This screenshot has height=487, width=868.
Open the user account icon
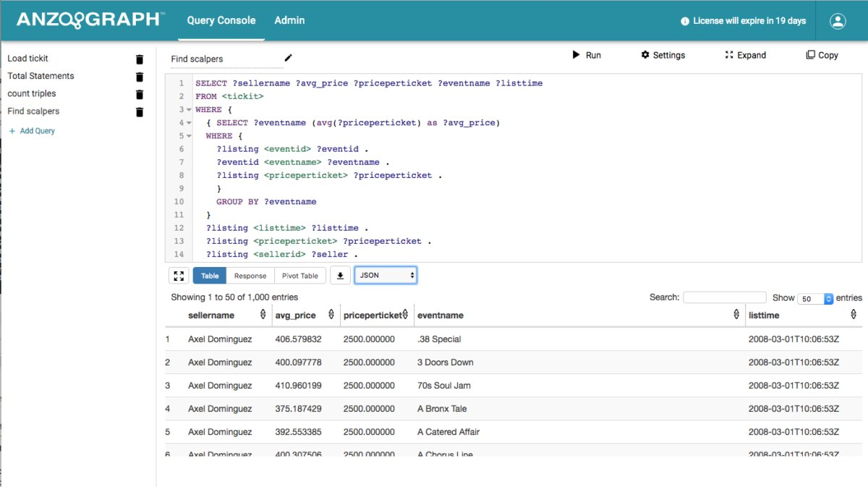(838, 21)
